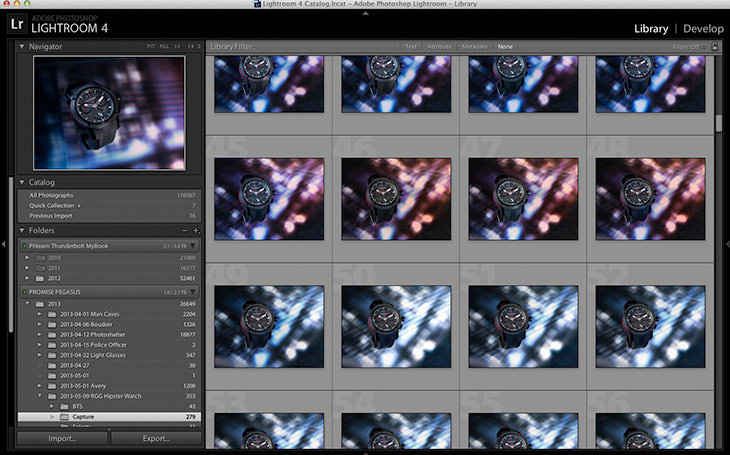Click the missing-folder icon for 2010
The width and height of the screenshot is (730, 455).
tap(41, 258)
